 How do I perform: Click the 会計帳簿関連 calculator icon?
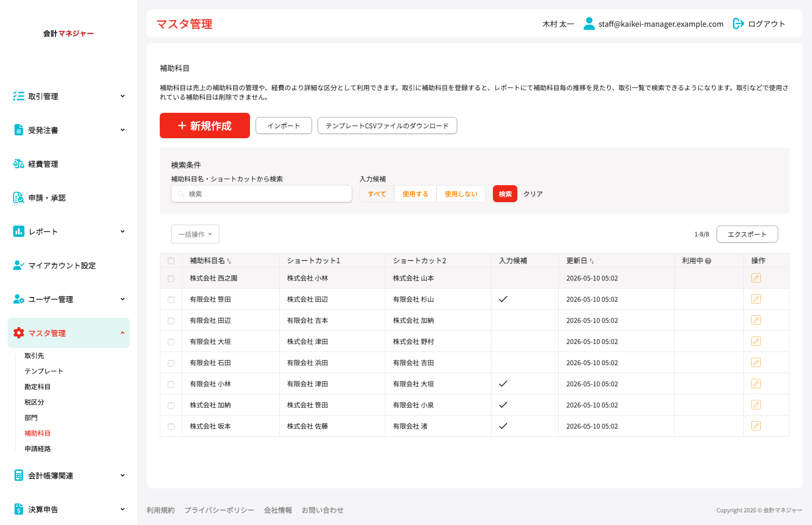pos(19,476)
